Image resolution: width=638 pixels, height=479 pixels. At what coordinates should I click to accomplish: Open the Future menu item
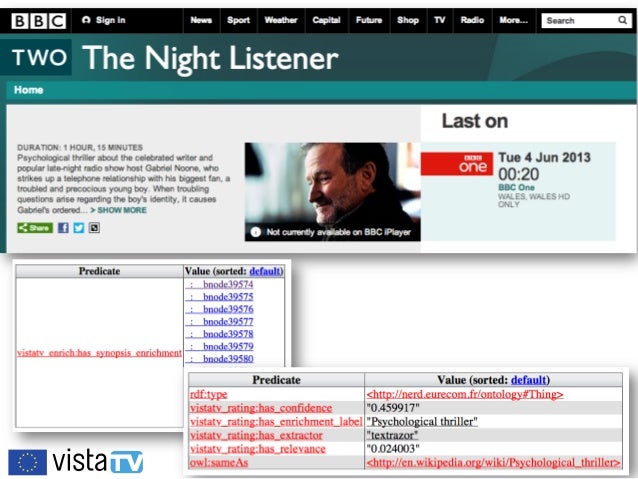tap(369, 20)
